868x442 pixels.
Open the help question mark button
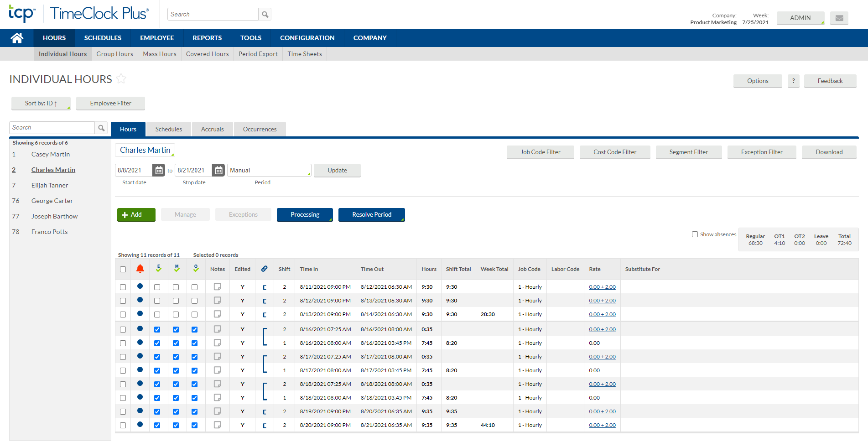(x=793, y=81)
